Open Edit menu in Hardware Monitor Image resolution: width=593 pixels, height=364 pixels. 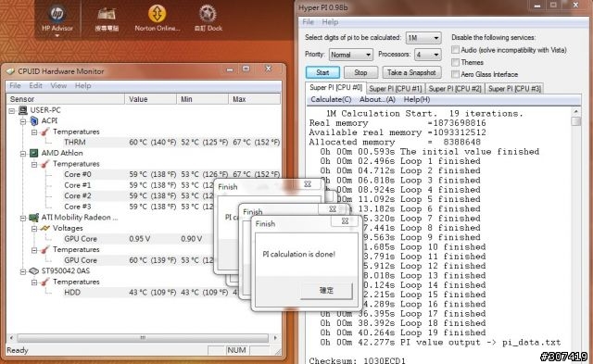[35, 86]
